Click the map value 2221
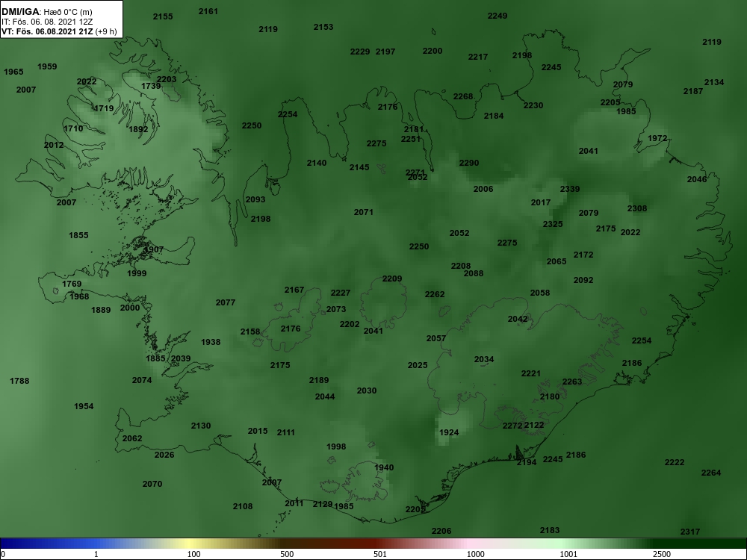Screen dimensions: 747x560 (x=530, y=373)
